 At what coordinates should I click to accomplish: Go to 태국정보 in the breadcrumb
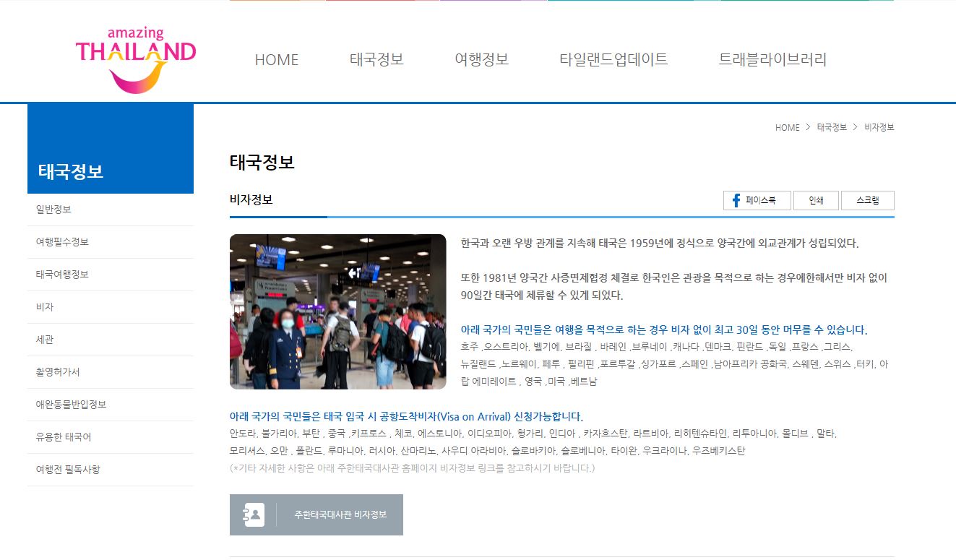point(832,127)
